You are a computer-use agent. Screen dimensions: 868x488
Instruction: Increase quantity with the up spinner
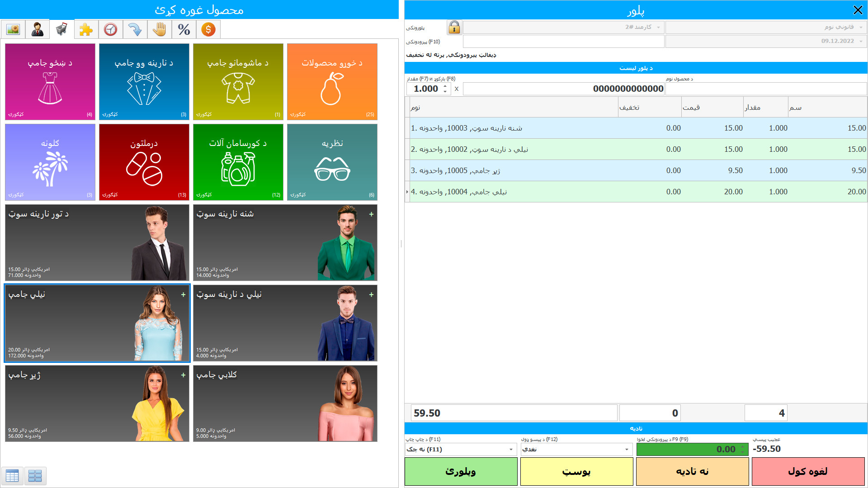tap(445, 86)
